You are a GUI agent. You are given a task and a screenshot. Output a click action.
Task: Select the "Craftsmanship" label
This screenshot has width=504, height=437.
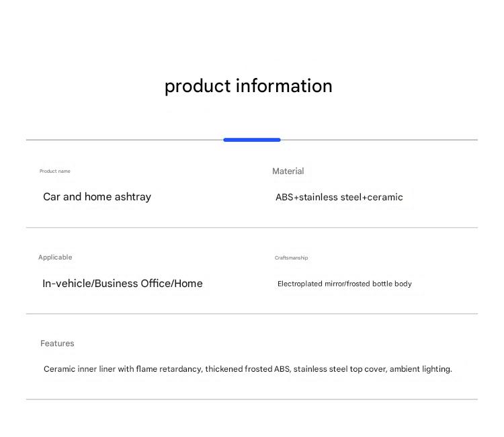291,258
